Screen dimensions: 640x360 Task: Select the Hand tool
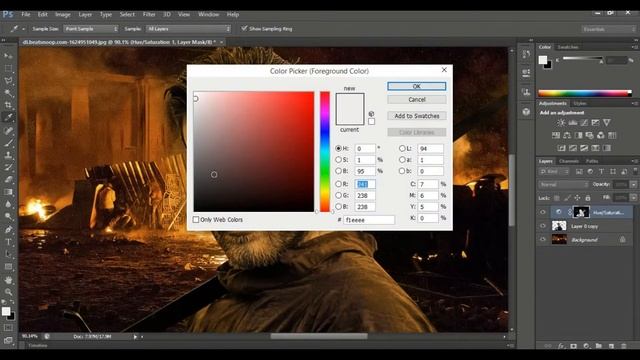[x=8, y=280]
